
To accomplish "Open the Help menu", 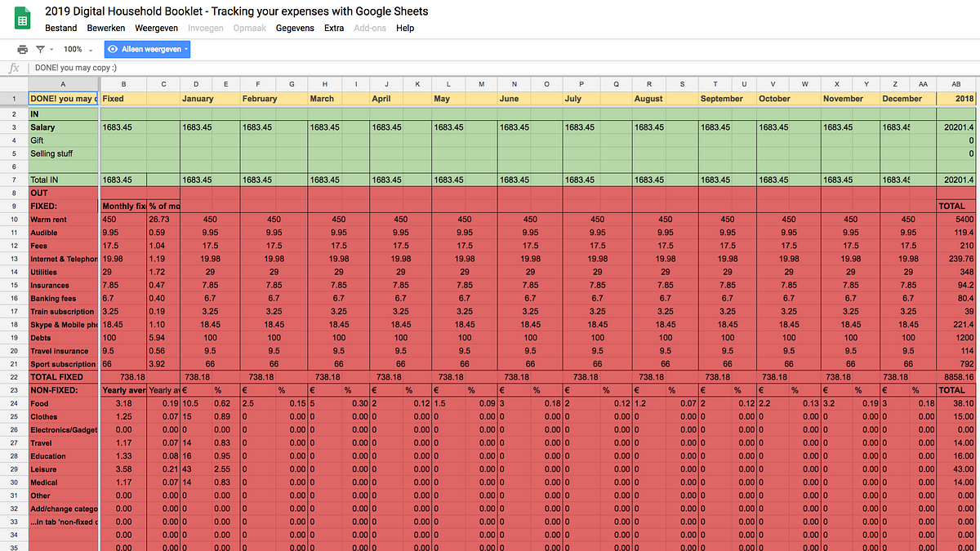I will click(405, 28).
